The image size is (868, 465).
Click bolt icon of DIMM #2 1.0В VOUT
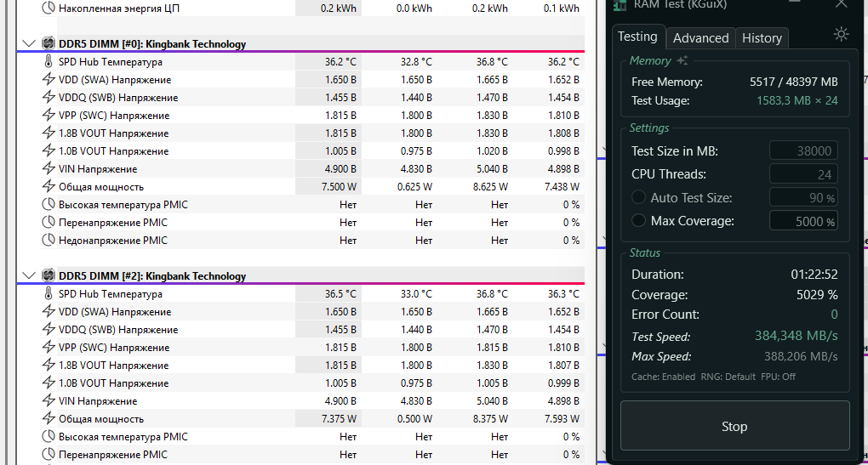tap(49, 383)
